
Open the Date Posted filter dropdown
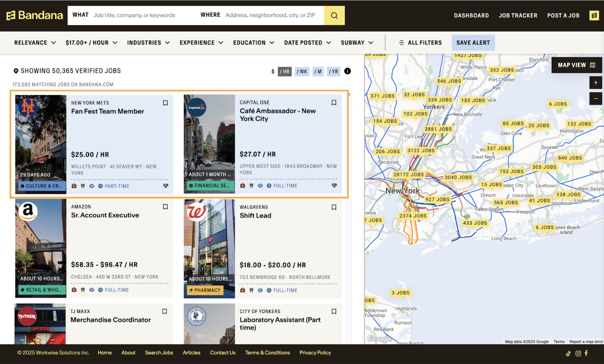click(307, 43)
